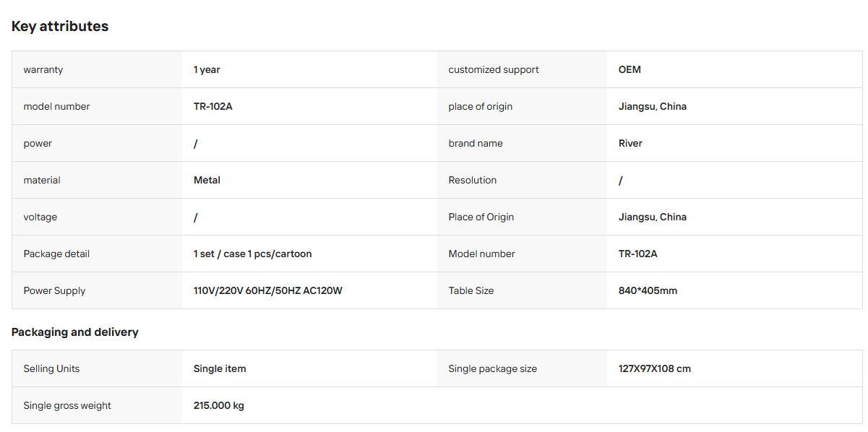This screenshot has width=868, height=432.
Task: Click the 'customized support' label
Action: [494, 70]
